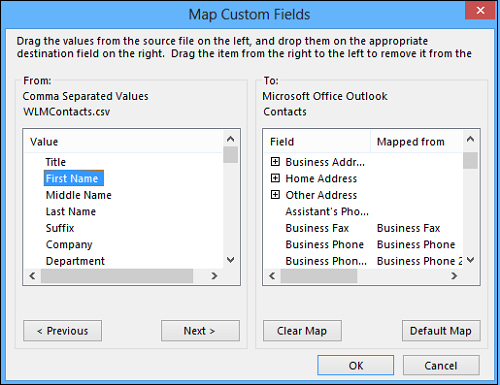Click up scroll arrow in Field list
This screenshot has height=385, width=500.
pos(470,139)
